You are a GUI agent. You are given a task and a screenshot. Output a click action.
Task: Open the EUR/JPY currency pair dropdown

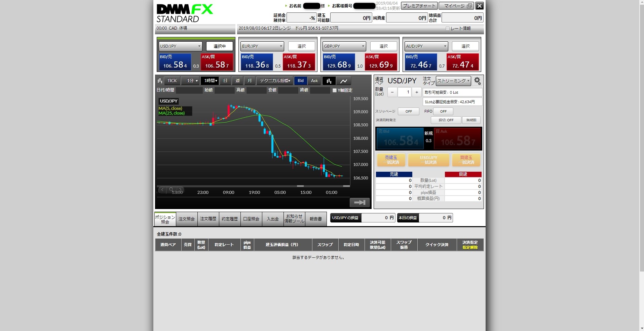[262, 46]
